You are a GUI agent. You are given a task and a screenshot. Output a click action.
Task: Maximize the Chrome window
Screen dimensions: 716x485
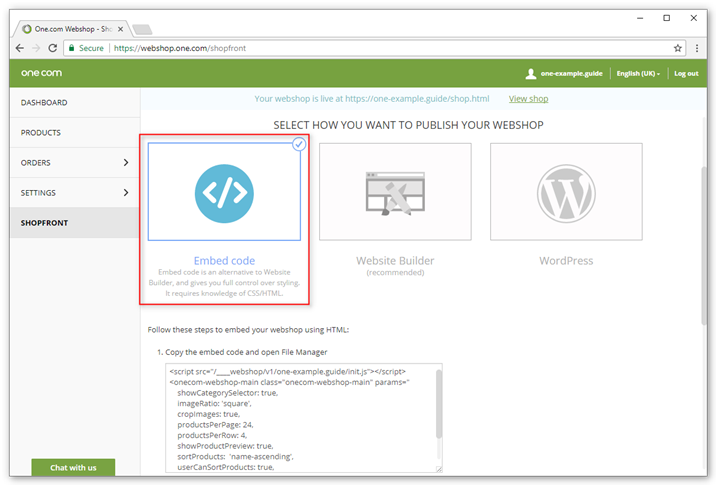click(x=666, y=18)
